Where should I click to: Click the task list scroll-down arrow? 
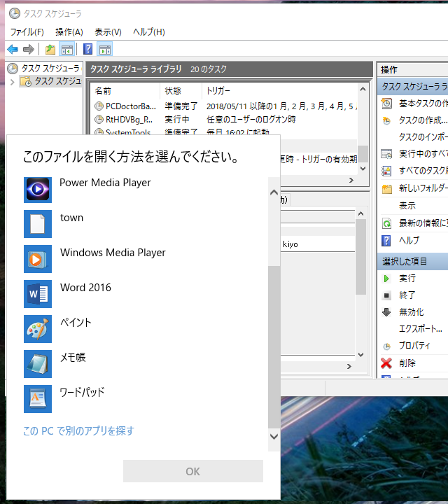[x=363, y=169]
